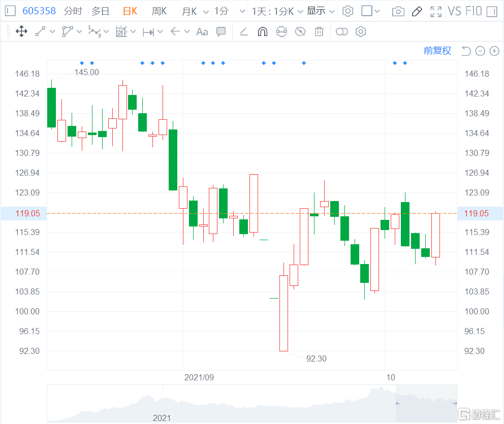The width and height of the screenshot is (504, 424).
Task: Toggle magnet snap mode
Action: pyautogui.click(x=263, y=31)
